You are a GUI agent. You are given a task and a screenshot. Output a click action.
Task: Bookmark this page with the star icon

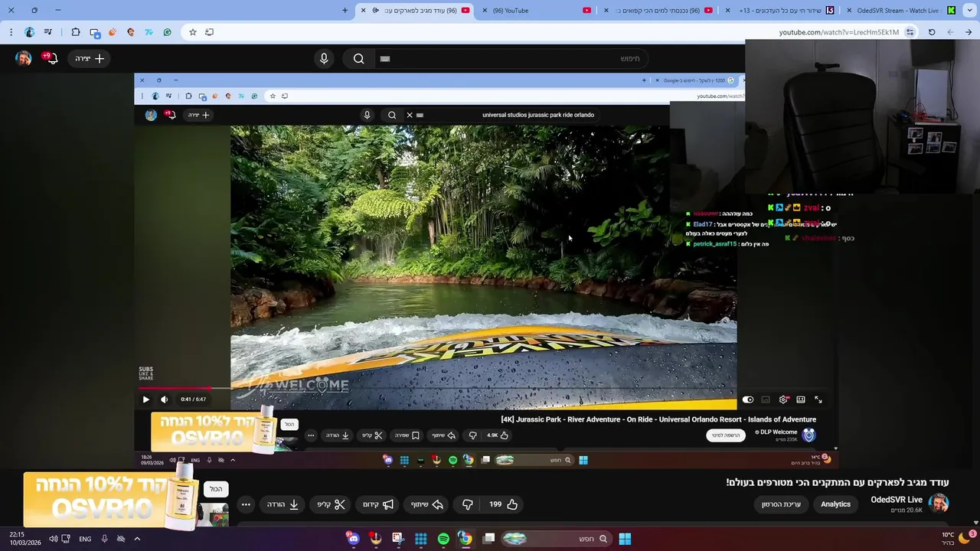click(x=192, y=32)
